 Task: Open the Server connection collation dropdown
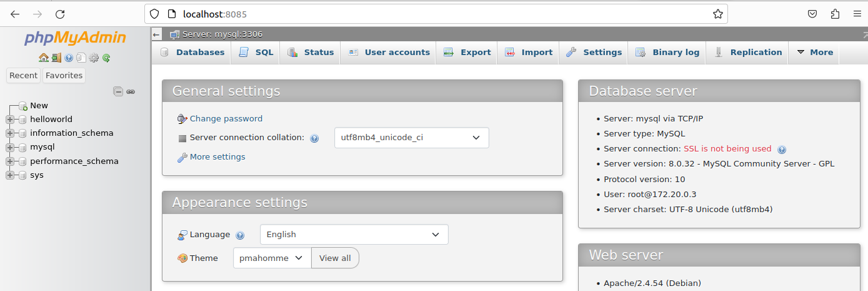point(411,138)
